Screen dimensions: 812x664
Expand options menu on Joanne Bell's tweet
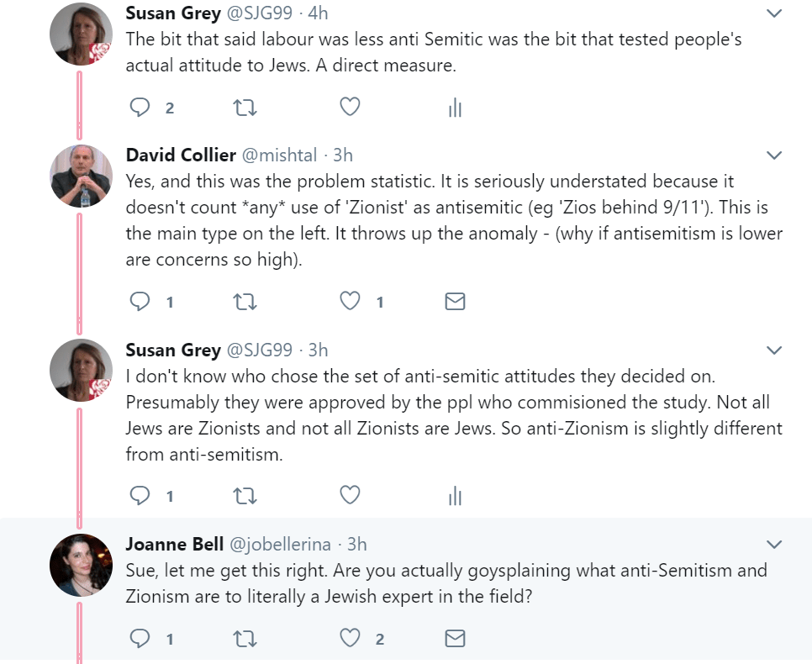[x=774, y=545]
